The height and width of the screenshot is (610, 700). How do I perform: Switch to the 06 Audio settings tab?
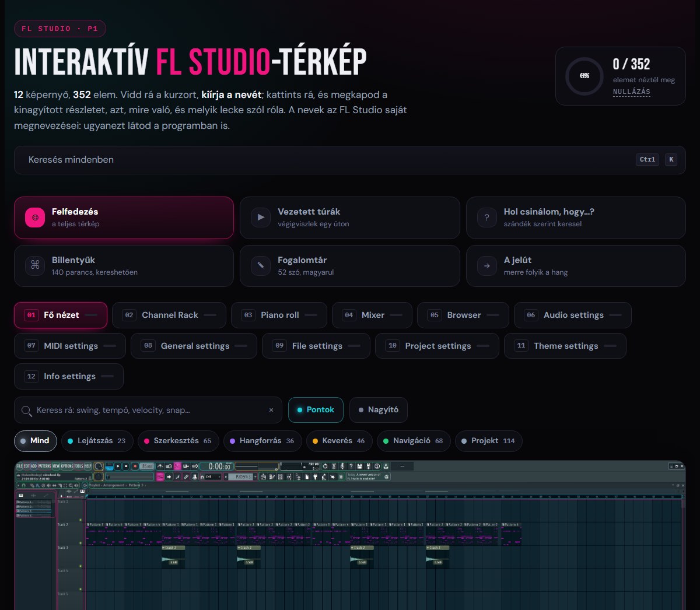coord(572,315)
